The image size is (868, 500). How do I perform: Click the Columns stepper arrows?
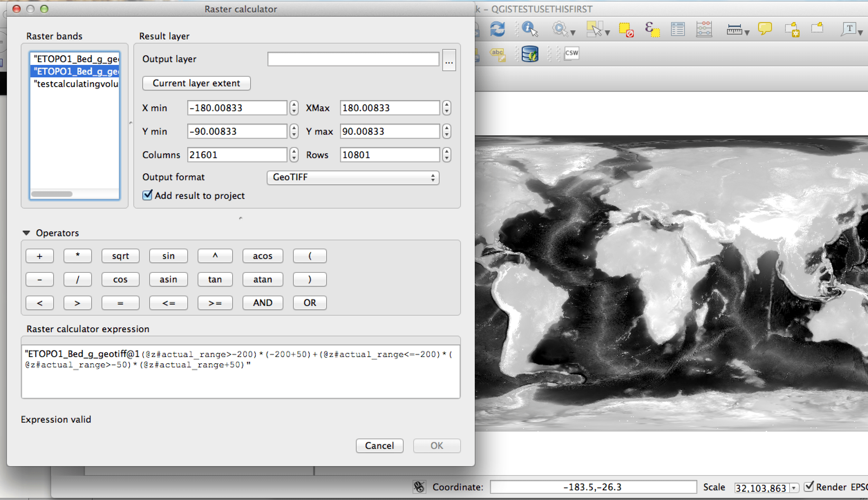[x=294, y=155]
